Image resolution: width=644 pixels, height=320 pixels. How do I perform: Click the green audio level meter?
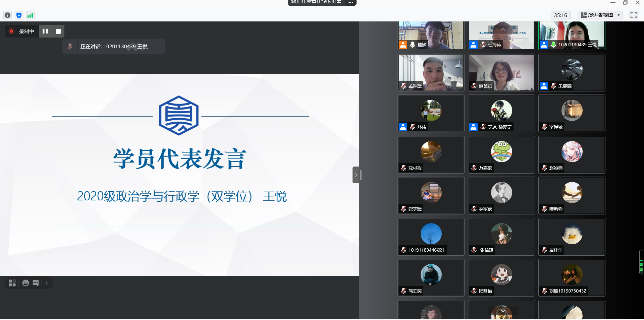(641, 262)
